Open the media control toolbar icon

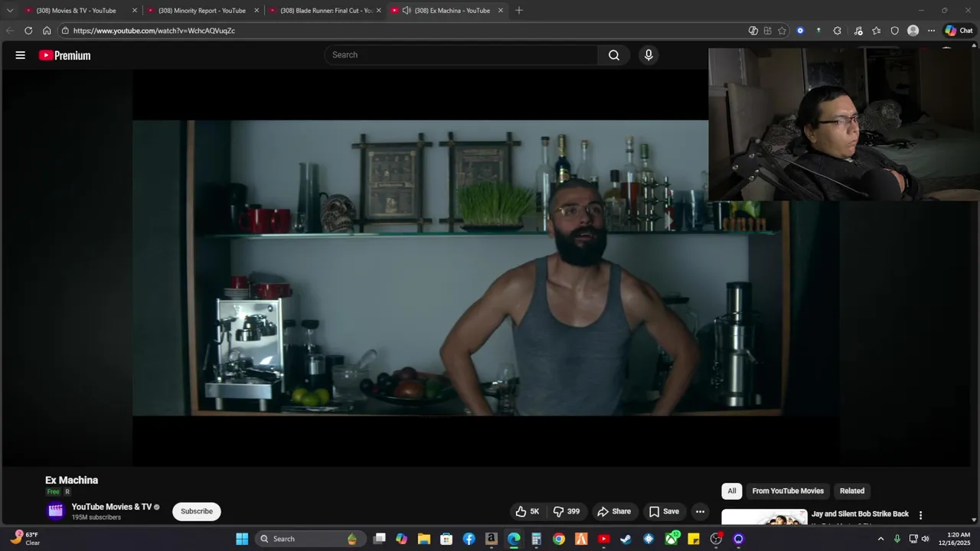[x=858, y=31]
